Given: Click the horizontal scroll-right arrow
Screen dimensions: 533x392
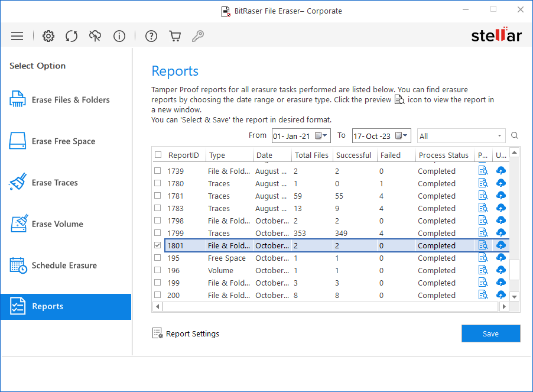Looking at the screenshot, I should [x=504, y=307].
